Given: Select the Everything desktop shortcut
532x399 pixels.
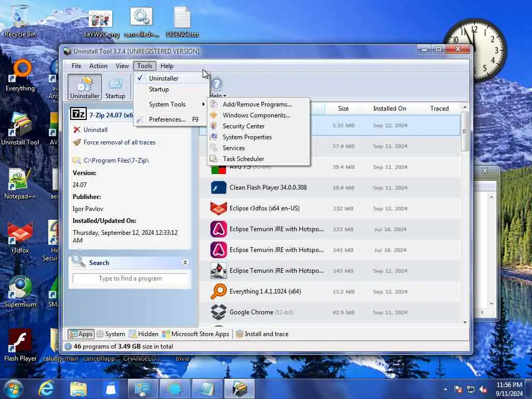Looking at the screenshot, I should point(20,75).
